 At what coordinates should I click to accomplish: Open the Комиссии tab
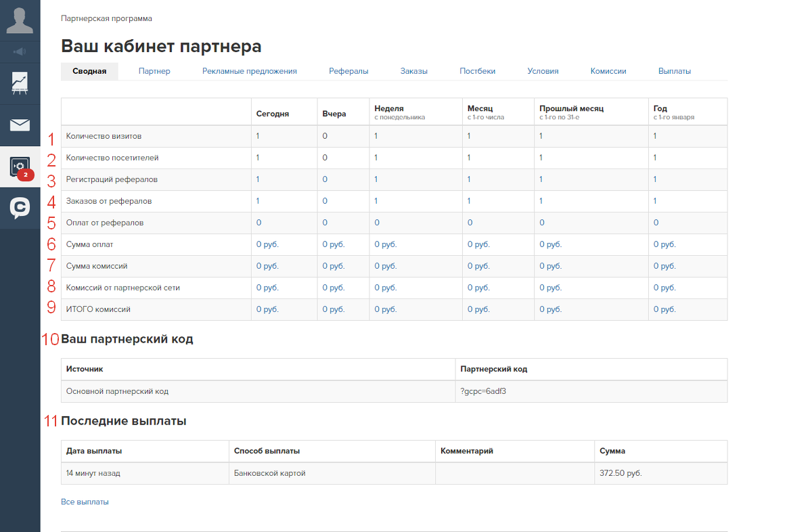click(608, 71)
